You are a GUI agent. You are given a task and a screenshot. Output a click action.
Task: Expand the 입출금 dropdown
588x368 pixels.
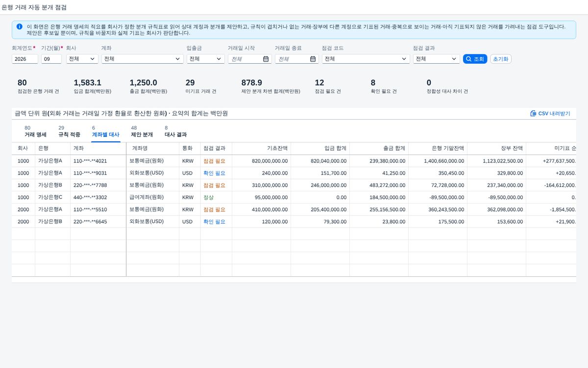click(x=219, y=59)
